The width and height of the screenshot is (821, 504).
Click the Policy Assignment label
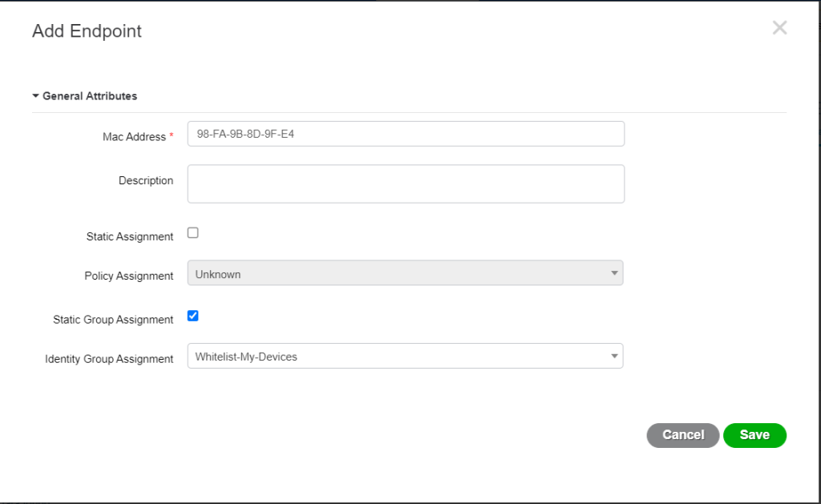(x=129, y=276)
